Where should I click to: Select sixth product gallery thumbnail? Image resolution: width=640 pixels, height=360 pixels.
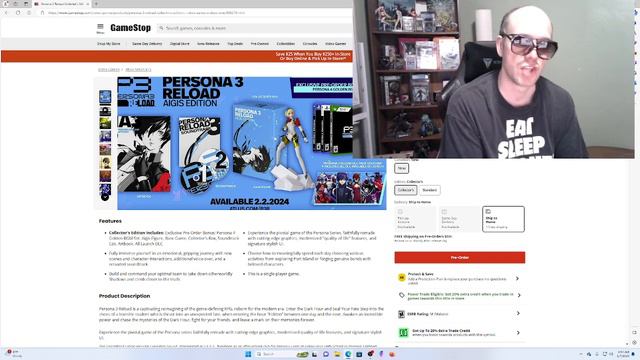point(105,163)
